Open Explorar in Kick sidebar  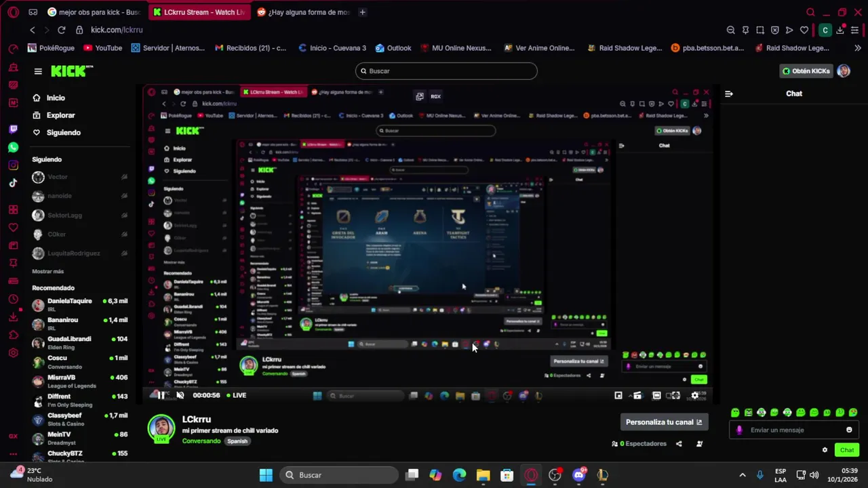click(x=54, y=115)
